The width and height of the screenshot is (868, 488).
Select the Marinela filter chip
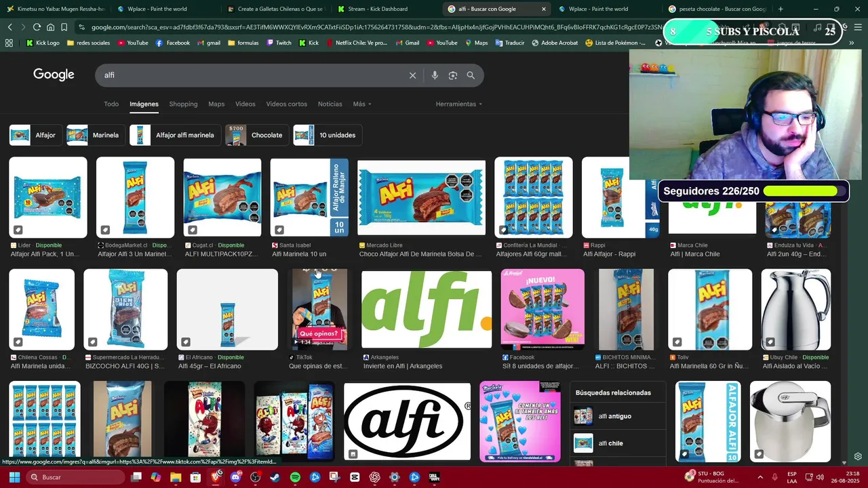pos(95,135)
